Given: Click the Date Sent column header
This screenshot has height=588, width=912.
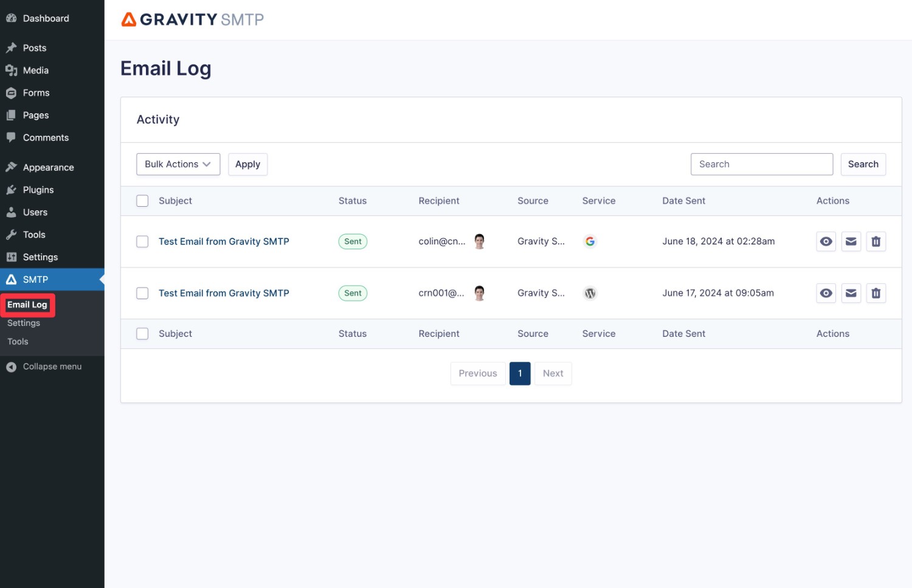Looking at the screenshot, I should pos(683,201).
